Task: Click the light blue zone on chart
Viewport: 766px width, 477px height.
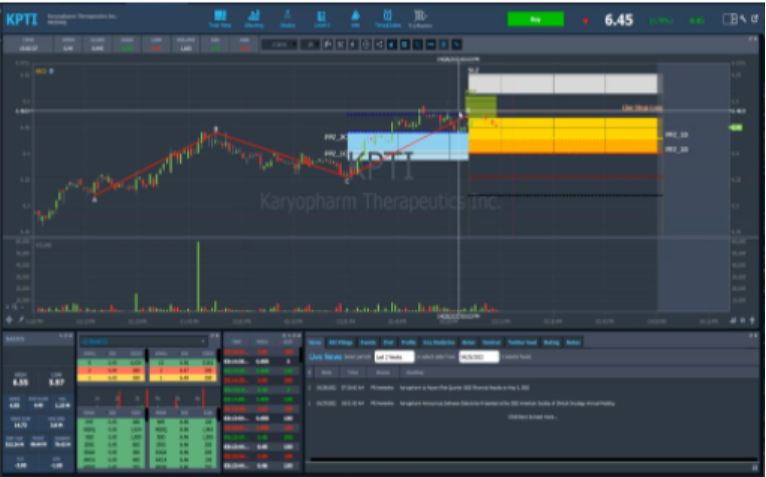Action: (x=407, y=146)
